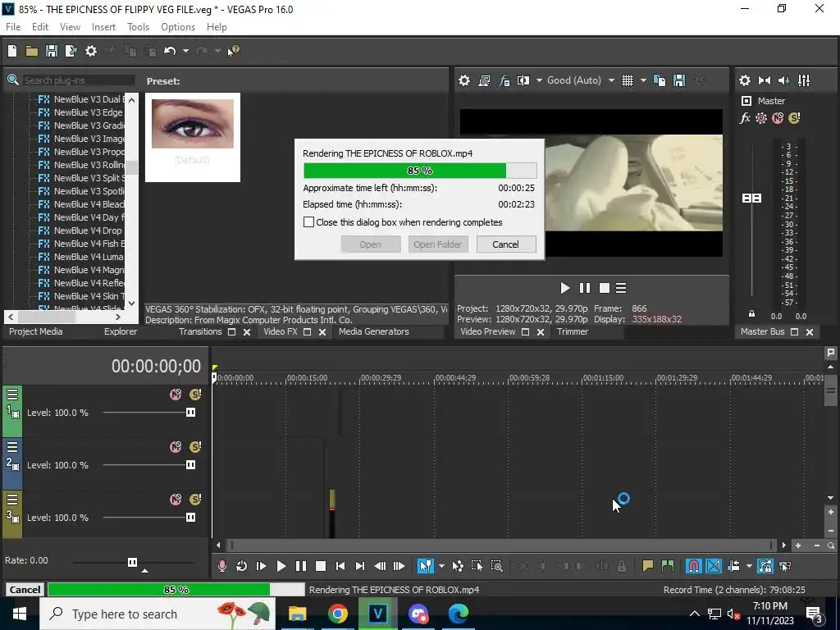The image size is (840, 630).
Task: Select the Selection Edit tool
Action: 477,566
